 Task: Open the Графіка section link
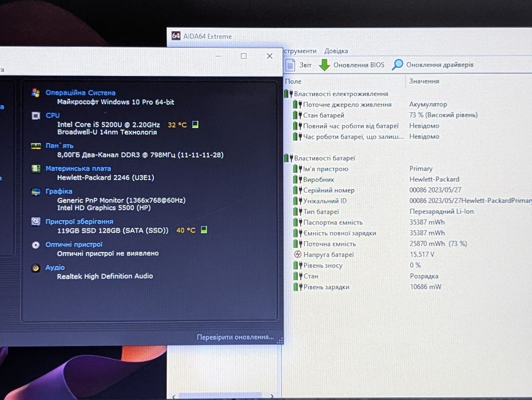59,191
